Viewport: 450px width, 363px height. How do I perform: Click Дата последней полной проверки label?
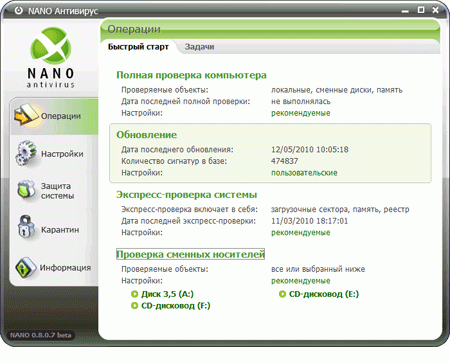[186, 101]
